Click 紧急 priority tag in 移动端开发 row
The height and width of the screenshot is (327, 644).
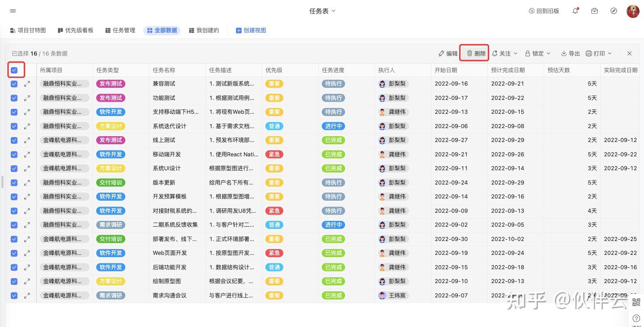[x=274, y=154]
